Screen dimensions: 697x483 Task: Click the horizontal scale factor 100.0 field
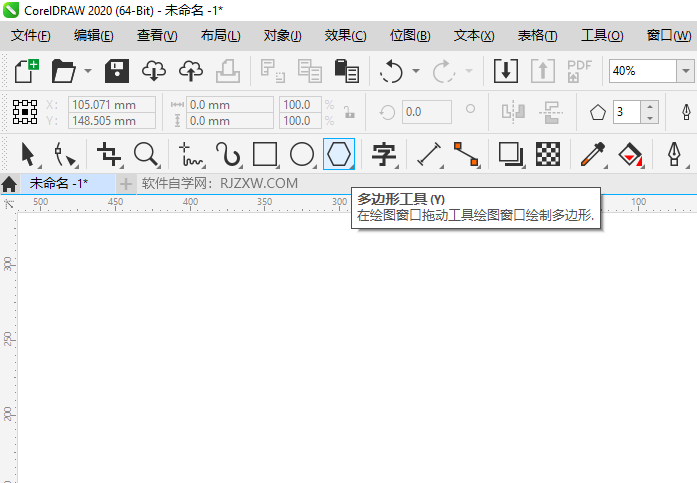point(300,105)
